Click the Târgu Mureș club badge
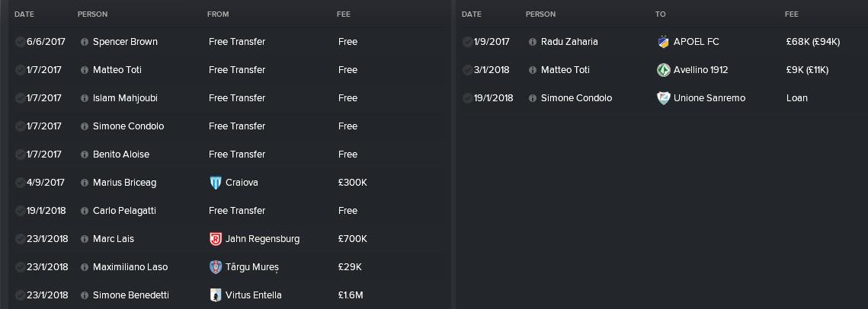Screen dimensions: 868x309 216,267
